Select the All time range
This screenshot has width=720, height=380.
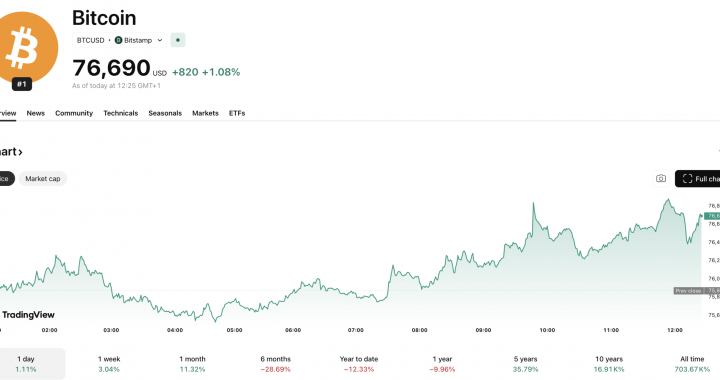(x=692, y=364)
